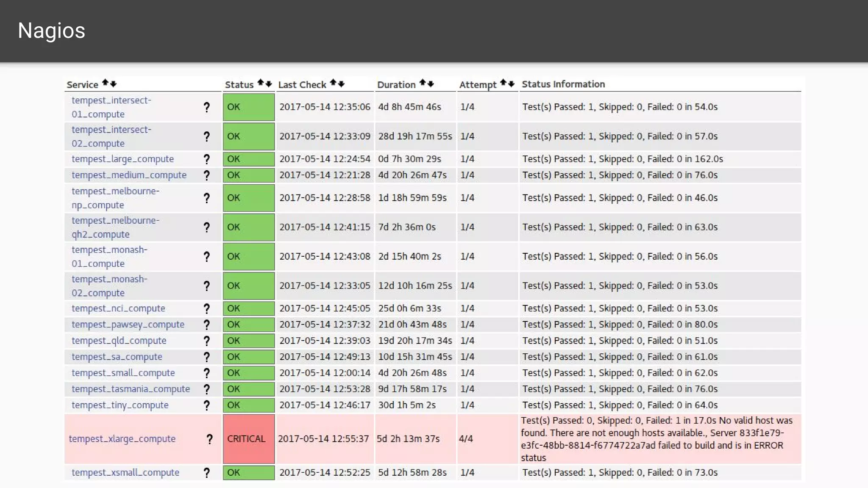This screenshot has width=868, height=488.
Task: Click question mark icon for tempest_melbourne-qh2_compute
Action: 206,227
